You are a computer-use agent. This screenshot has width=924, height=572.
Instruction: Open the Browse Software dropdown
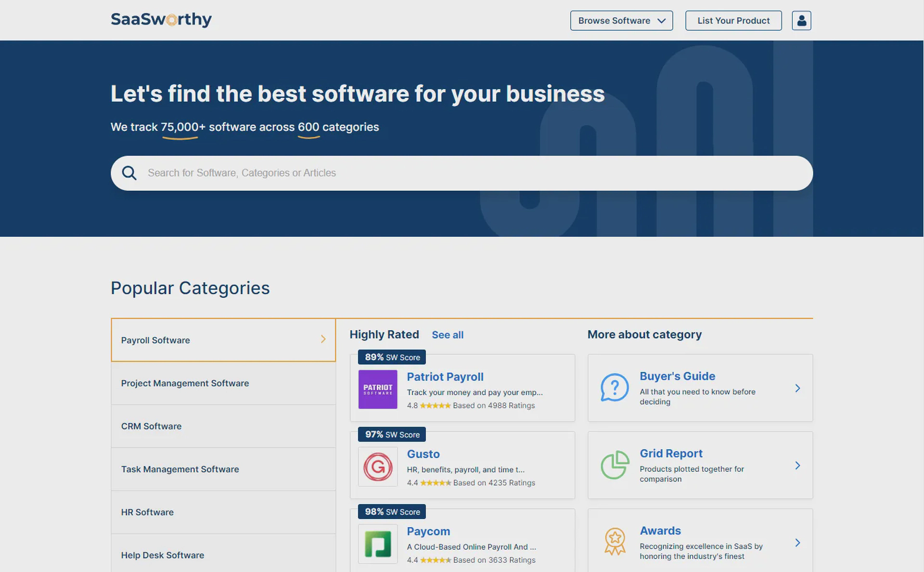point(621,21)
